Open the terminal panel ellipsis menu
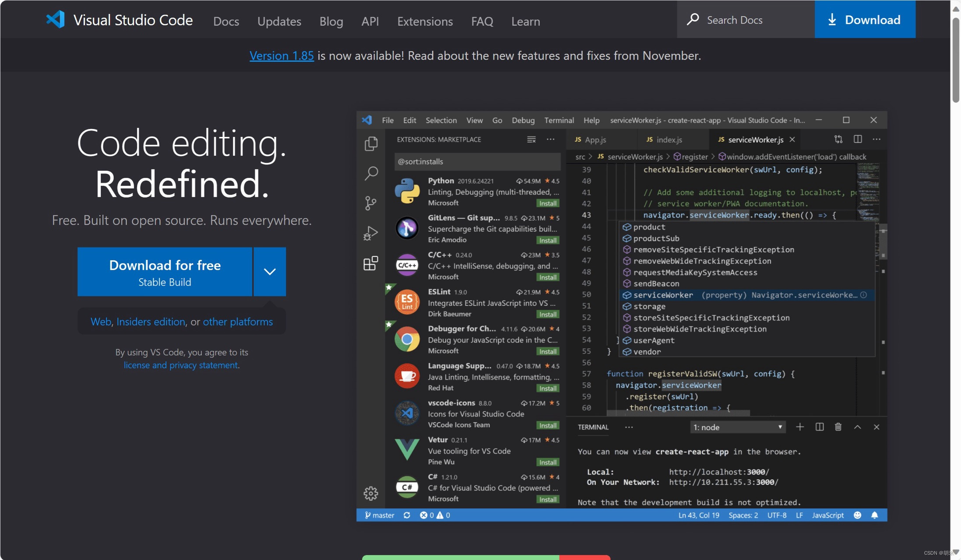Image resolution: width=961 pixels, height=560 pixels. pos(629,427)
